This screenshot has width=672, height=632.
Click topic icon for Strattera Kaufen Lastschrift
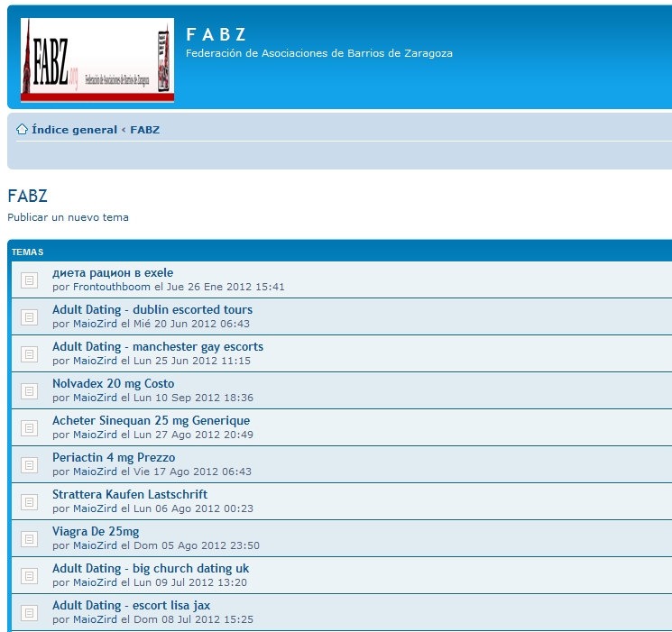click(x=29, y=502)
